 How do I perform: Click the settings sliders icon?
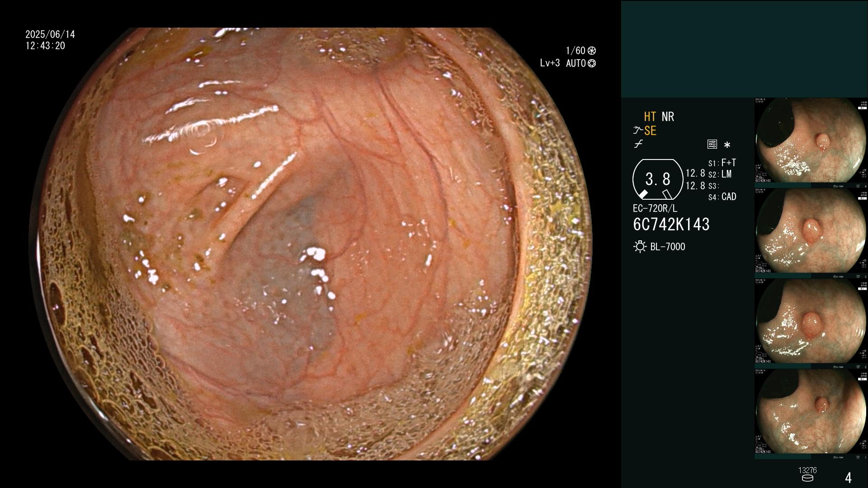pos(712,144)
